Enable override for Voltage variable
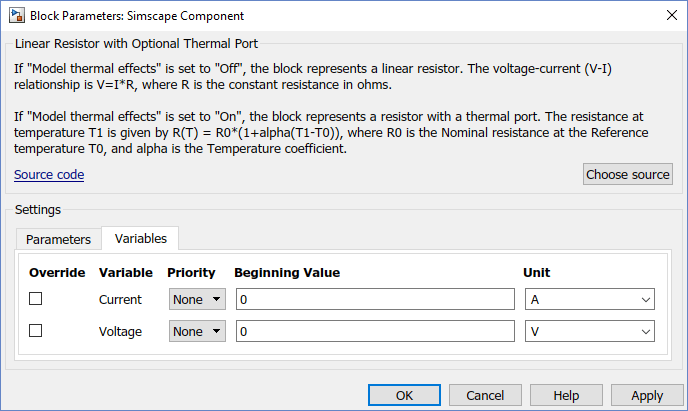The width and height of the screenshot is (688, 411). [x=36, y=331]
